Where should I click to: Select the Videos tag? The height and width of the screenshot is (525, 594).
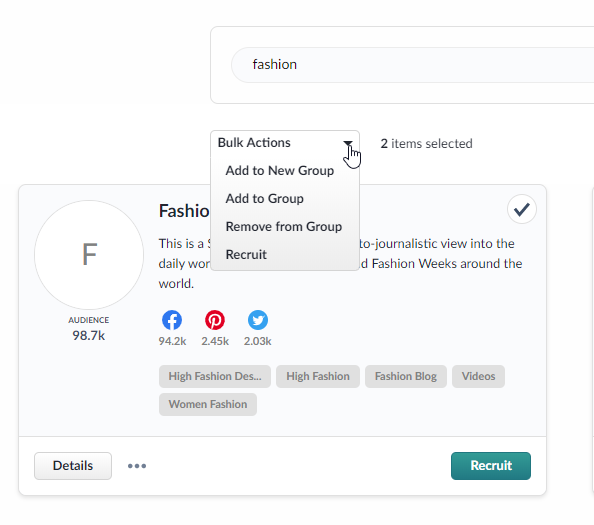coord(478,377)
